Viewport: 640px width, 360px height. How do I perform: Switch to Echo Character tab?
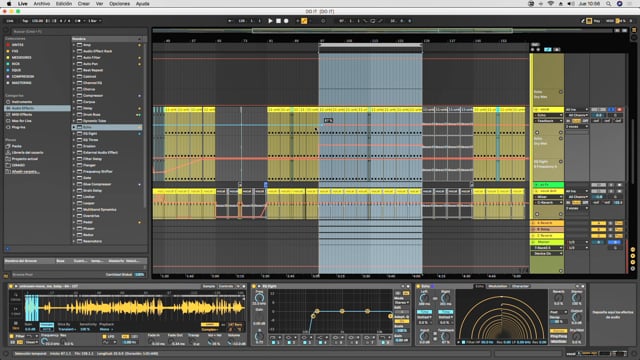(520, 286)
